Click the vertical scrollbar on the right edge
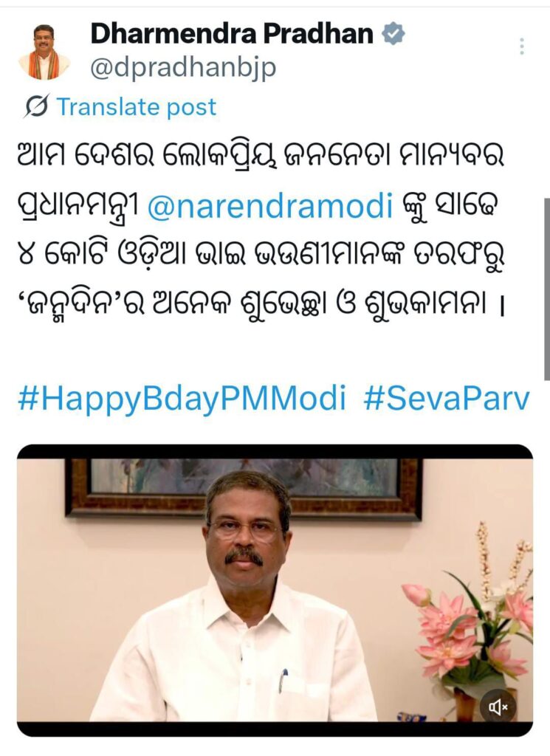Screen dimensions: 550x756 coord(546,289)
